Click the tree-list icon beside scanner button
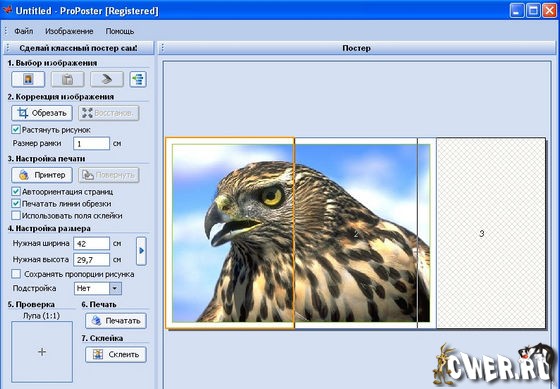Screen dimensions: 560x389 coord(138,79)
